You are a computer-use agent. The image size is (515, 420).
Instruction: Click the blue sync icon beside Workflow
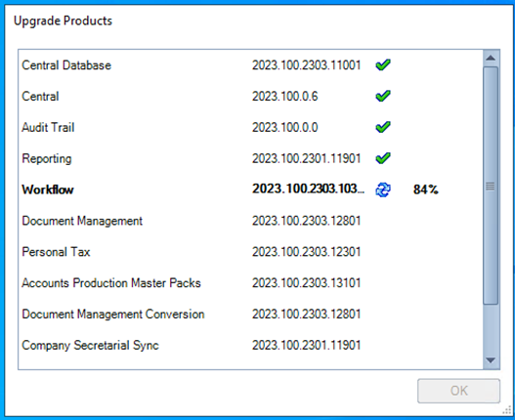tap(383, 189)
